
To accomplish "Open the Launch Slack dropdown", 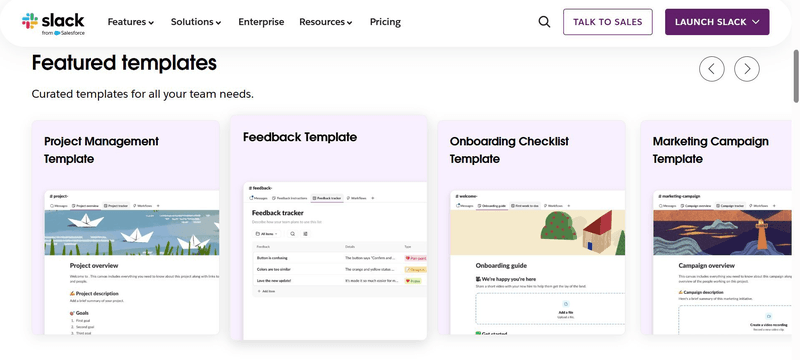I will 717,22.
